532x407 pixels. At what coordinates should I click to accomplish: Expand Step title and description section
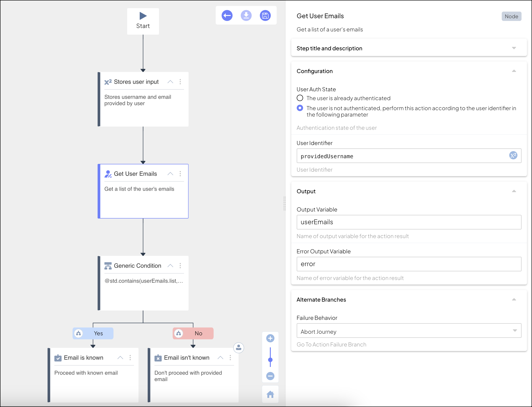[x=514, y=48]
